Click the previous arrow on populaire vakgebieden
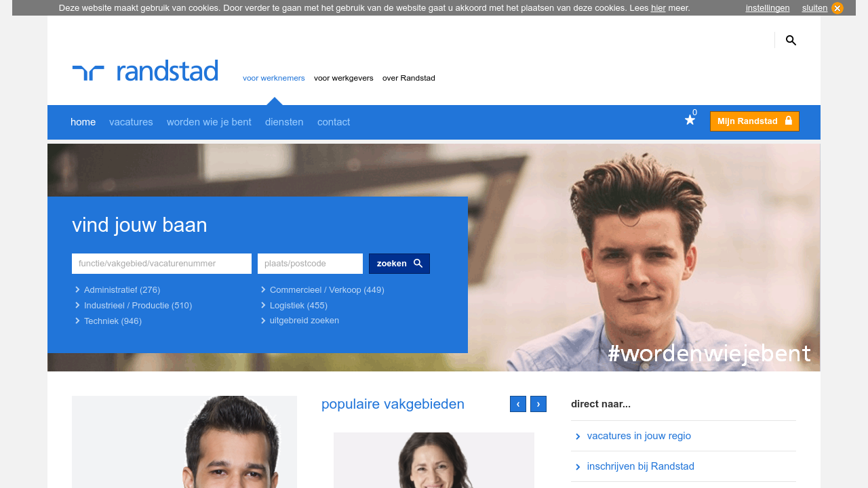 click(517, 403)
